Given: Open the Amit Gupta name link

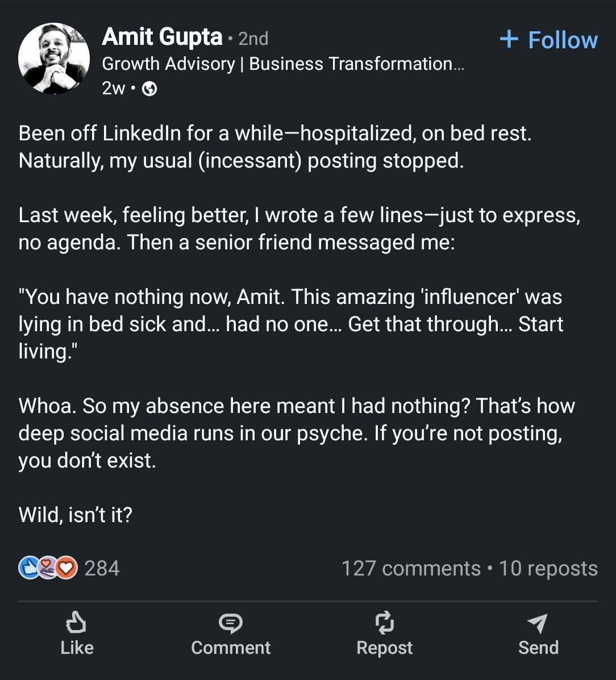Looking at the screenshot, I should (x=162, y=37).
